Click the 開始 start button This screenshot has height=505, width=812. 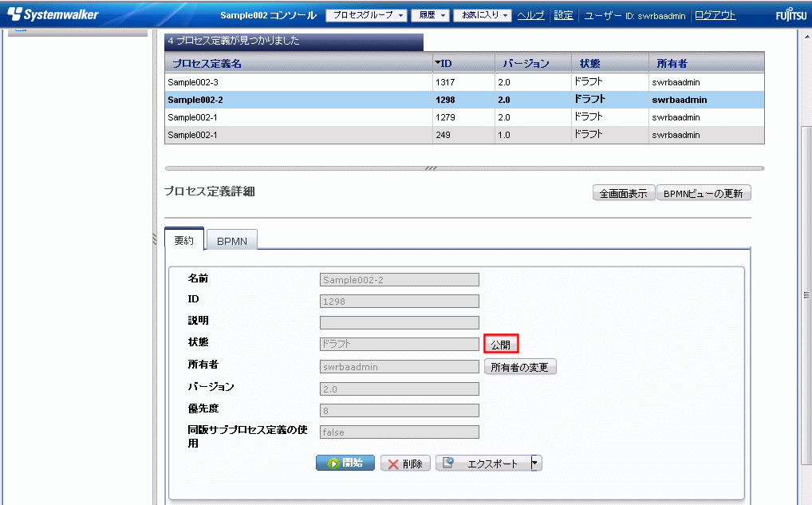[x=345, y=463]
